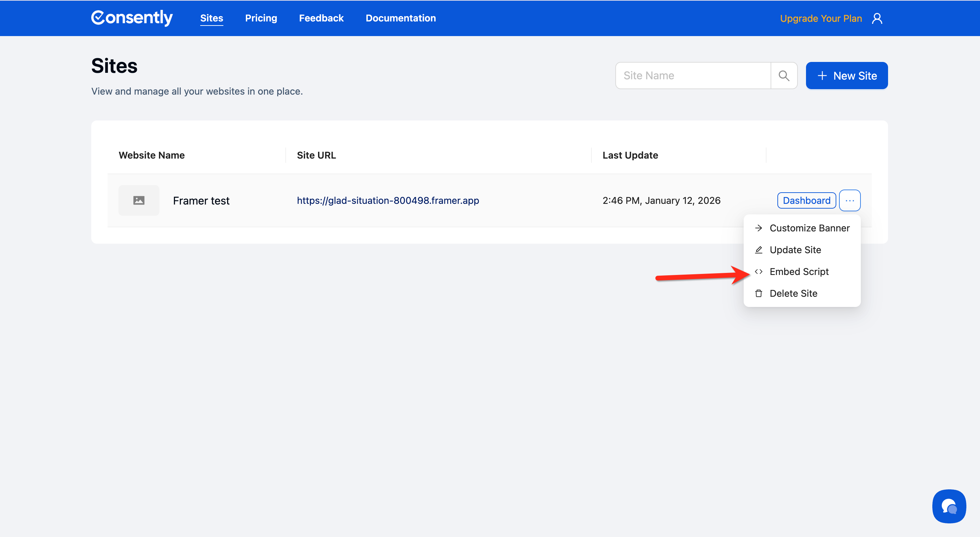The width and height of the screenshot is (980, 537).
Task: Click the Embed Script code brackets icon
Action: [759, 272]
